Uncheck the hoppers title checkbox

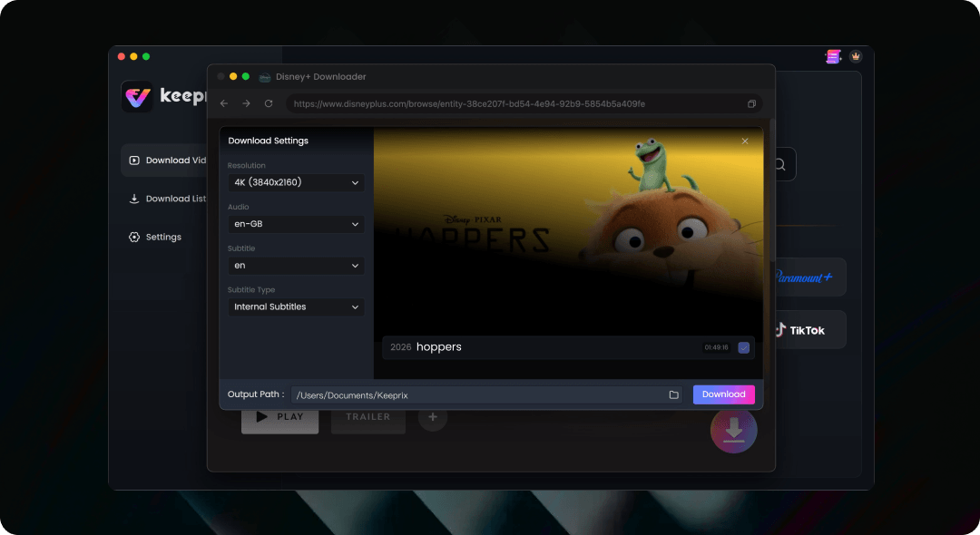tap(744, 347)
